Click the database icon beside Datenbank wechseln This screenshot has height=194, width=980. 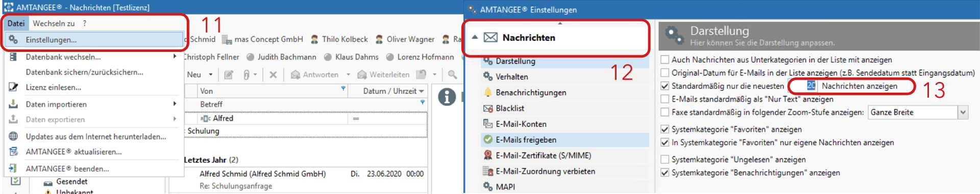[13, 57]
